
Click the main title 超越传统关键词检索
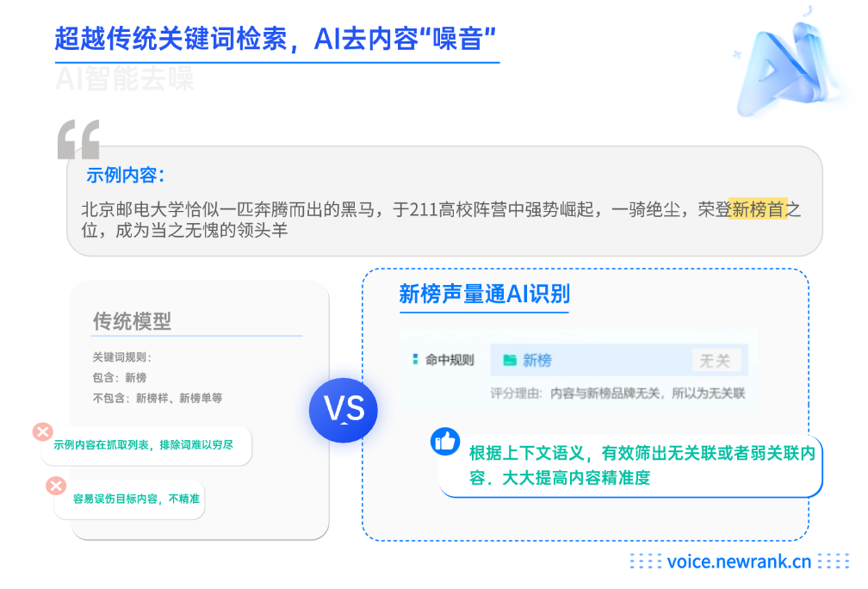tap(276, 39)
